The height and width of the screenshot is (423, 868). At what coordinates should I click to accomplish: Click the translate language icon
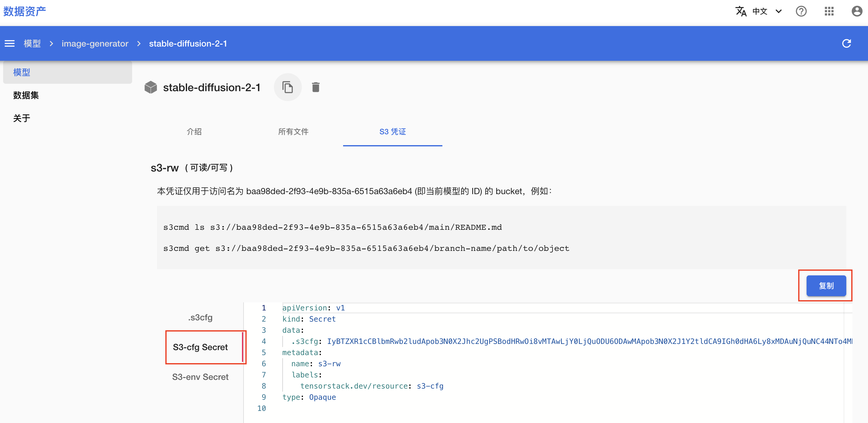[740, 11]
